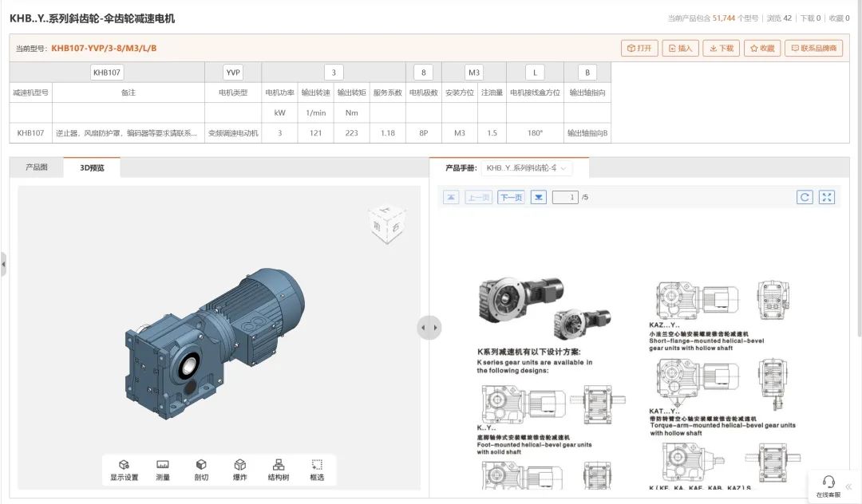Switch to the 产品图 tab
The width and height of the screenshot is (862, 504).
(36, 167)
